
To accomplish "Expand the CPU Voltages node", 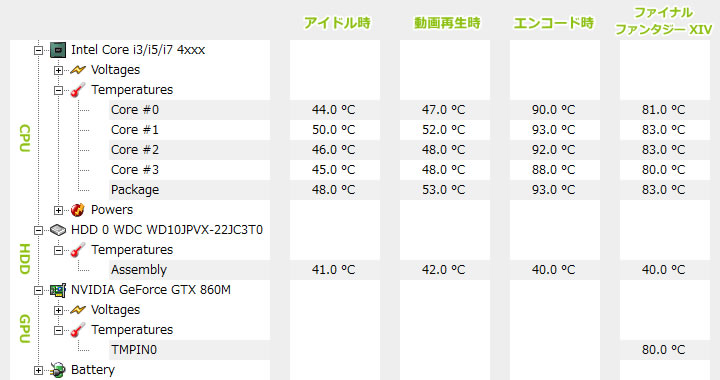I will coord(58,71).
